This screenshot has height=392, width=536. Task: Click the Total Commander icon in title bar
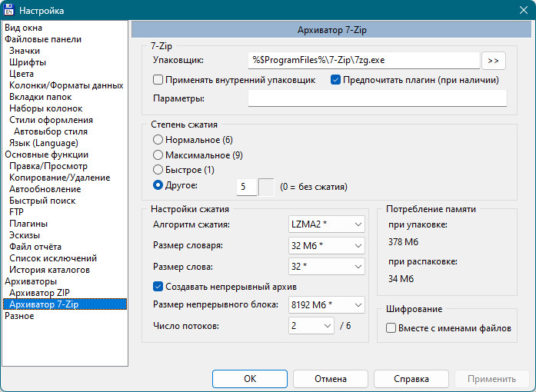(10, 10)
